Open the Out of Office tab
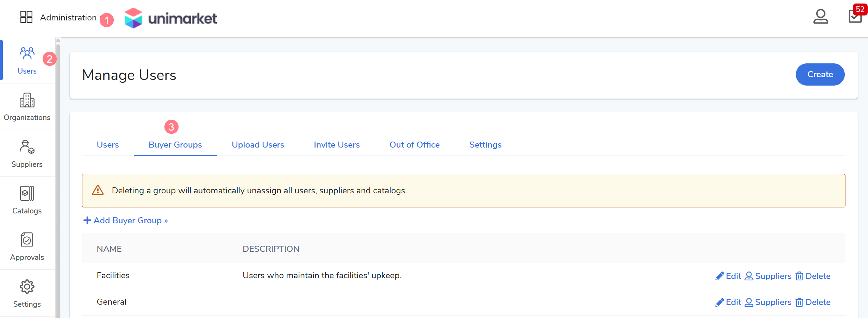 click(x=414, y=145)
